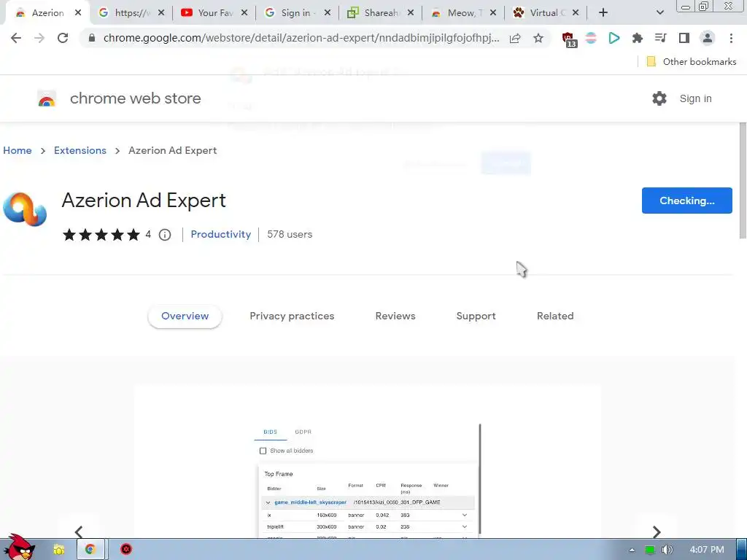Open the Productivity category link
This screenshot has width=747, height=560.
click(220, 234)
